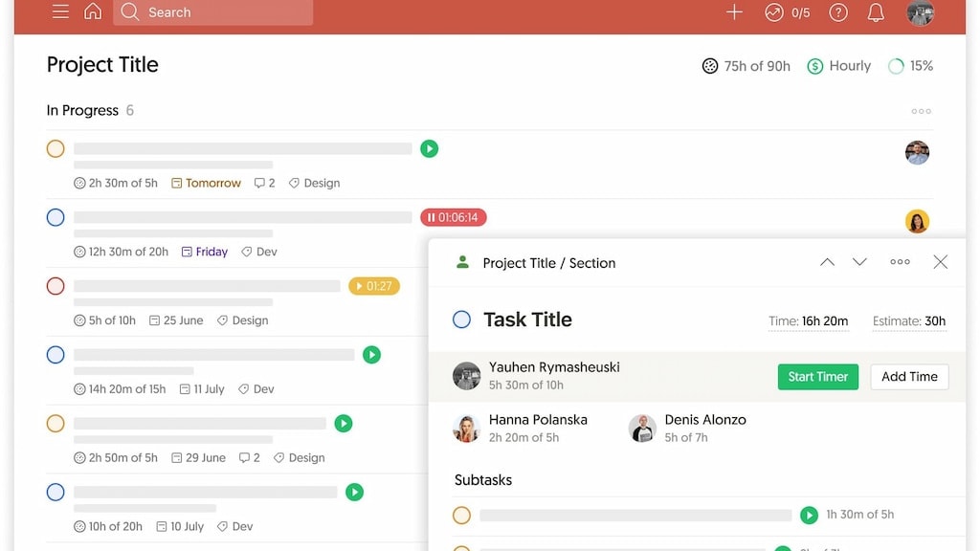Complete the 1h 30m of 5h subtask
Viewport: 980px width, 551px height.
[x=462, y=515]
